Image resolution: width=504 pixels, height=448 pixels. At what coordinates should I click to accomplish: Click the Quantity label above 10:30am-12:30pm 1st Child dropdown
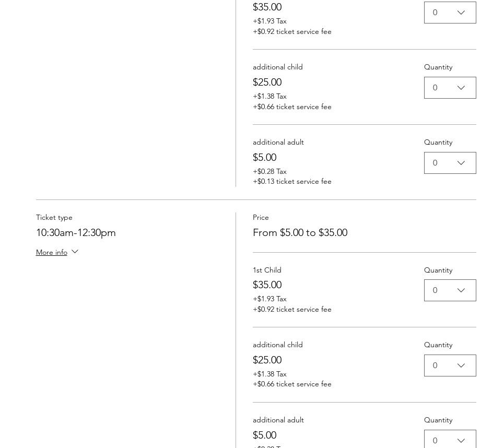click(438, 270)
